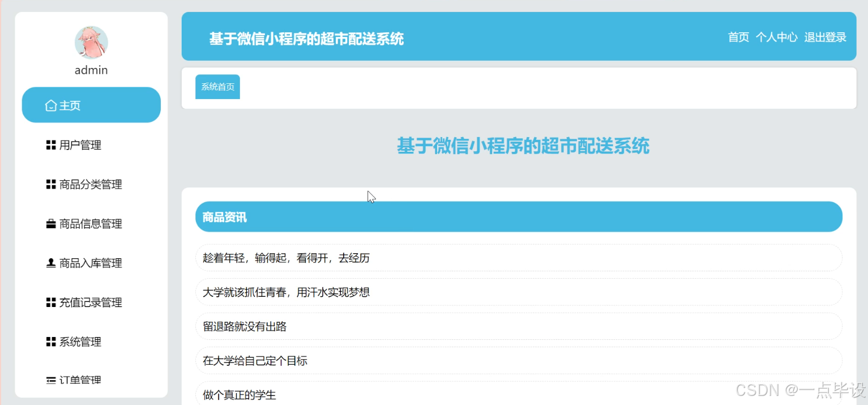Click the list icon beside 订单管理

51,380
